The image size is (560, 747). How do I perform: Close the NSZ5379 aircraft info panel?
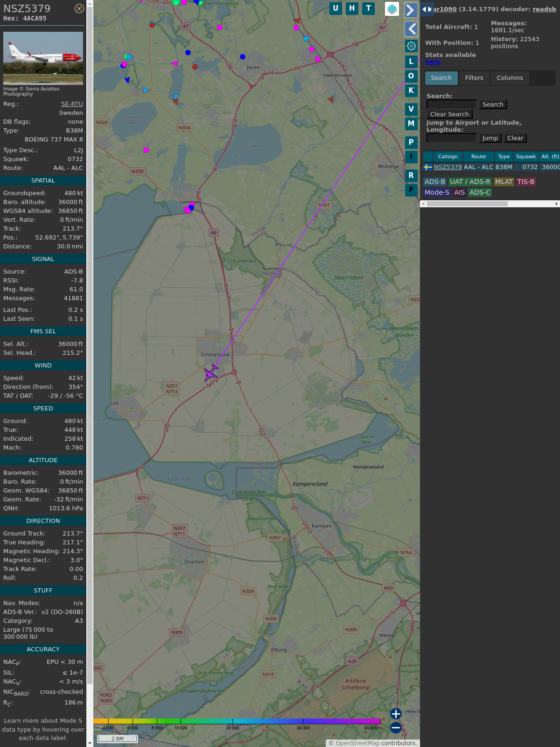point(79,8)
